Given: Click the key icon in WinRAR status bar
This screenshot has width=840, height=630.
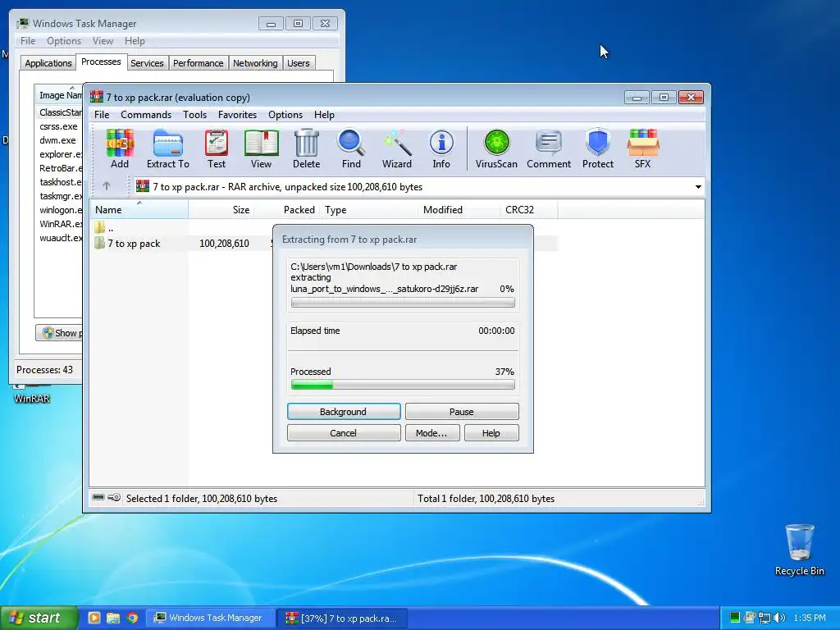Looking at the screenshot, I should click(114, 498).
